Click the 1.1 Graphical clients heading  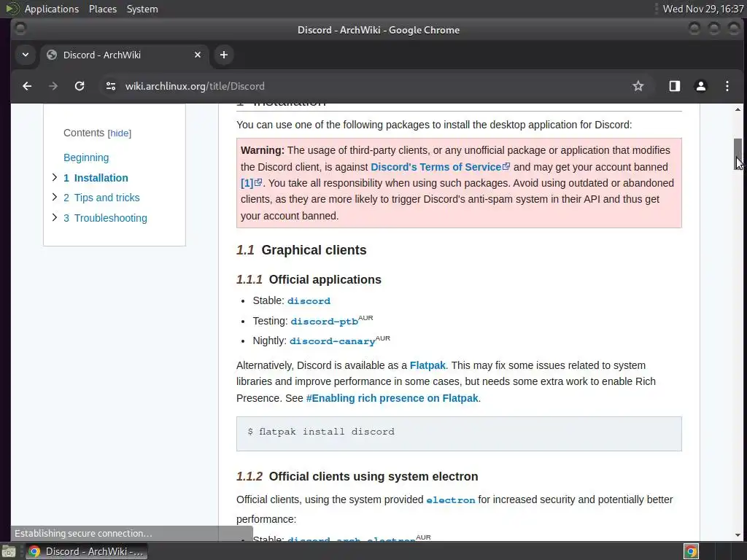[x=301, y=250]
